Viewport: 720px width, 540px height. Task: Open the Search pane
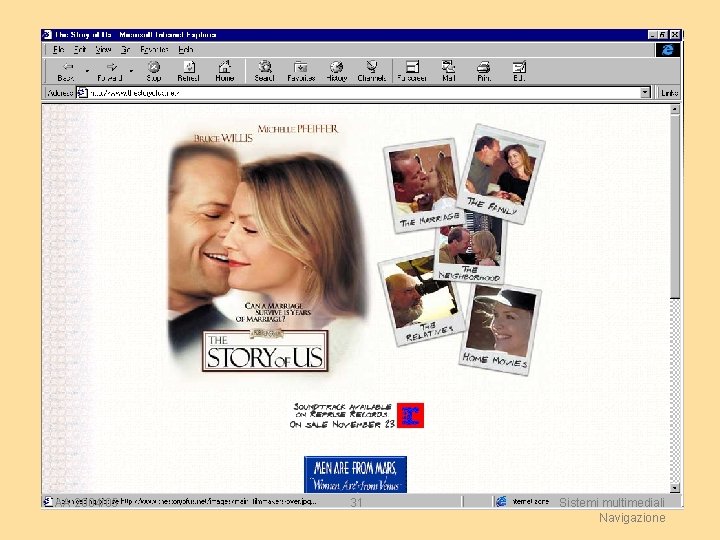pyautogui.click(x=264, y=72)
